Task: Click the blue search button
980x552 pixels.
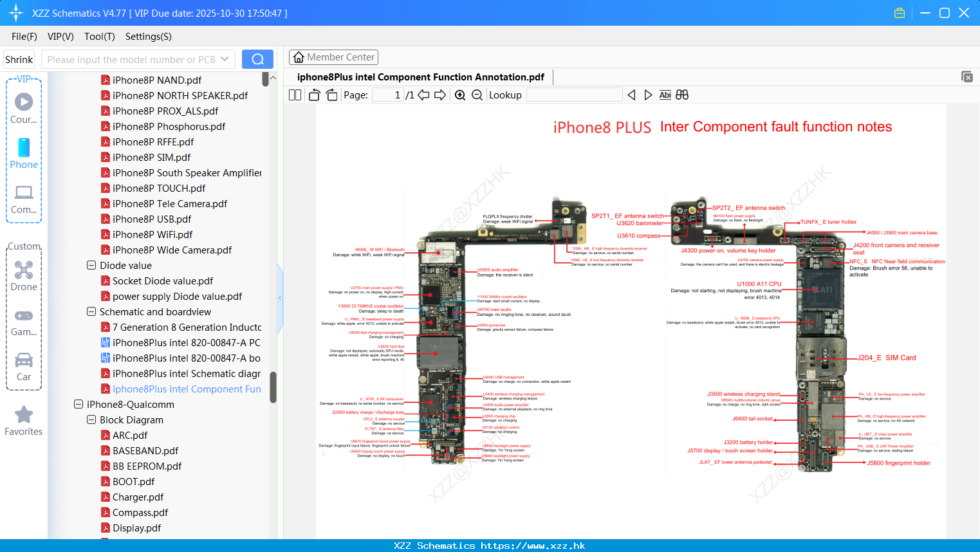Action: tap(257, 59)
